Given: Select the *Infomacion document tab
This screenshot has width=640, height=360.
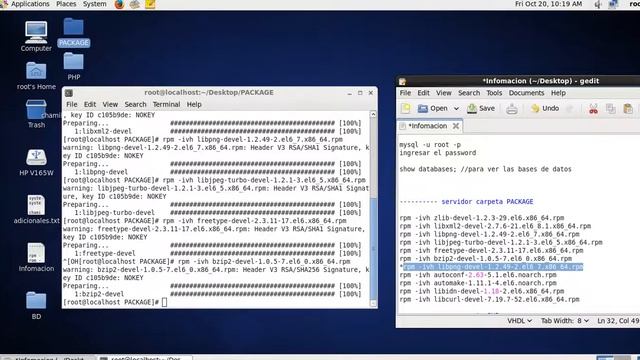Looking at the screenshot, I should (429, 126).
